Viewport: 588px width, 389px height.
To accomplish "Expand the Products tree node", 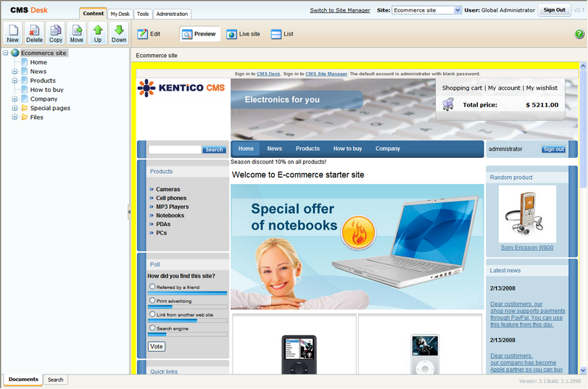I will pyautogui.click(x=15, y=80).
